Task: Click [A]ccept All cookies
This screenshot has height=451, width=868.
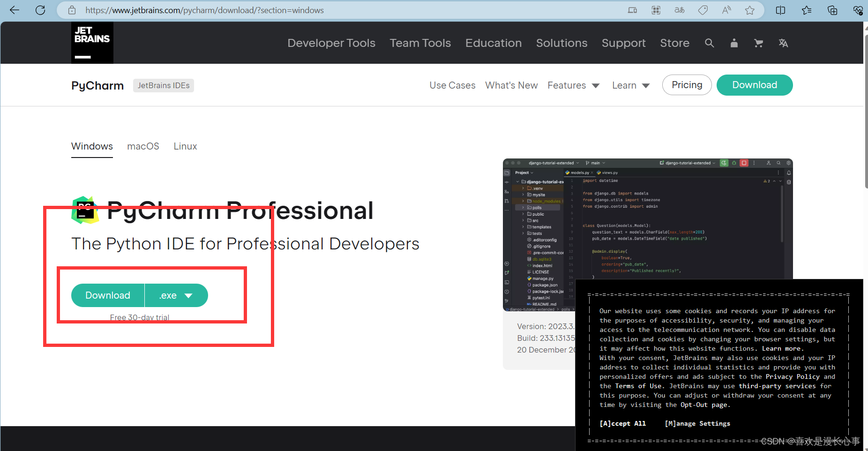Action: (623, 423)
